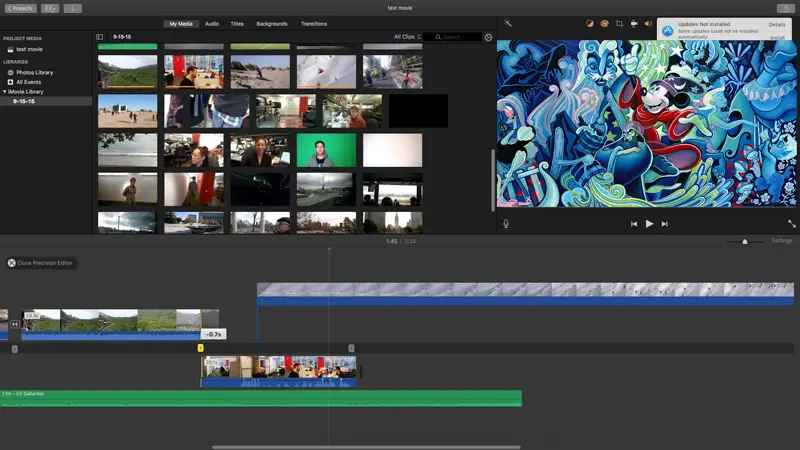Select the smiling woman at desk thumbnail
800x450 pixels.
260,150
